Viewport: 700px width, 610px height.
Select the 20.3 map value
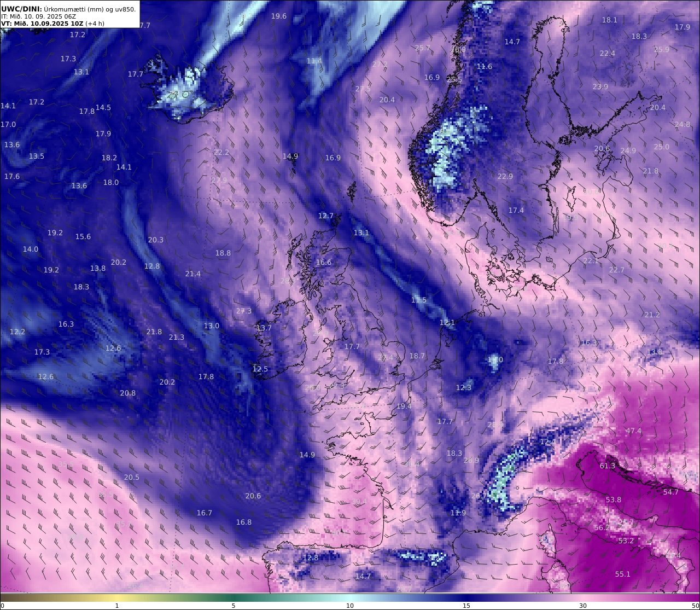156,240
